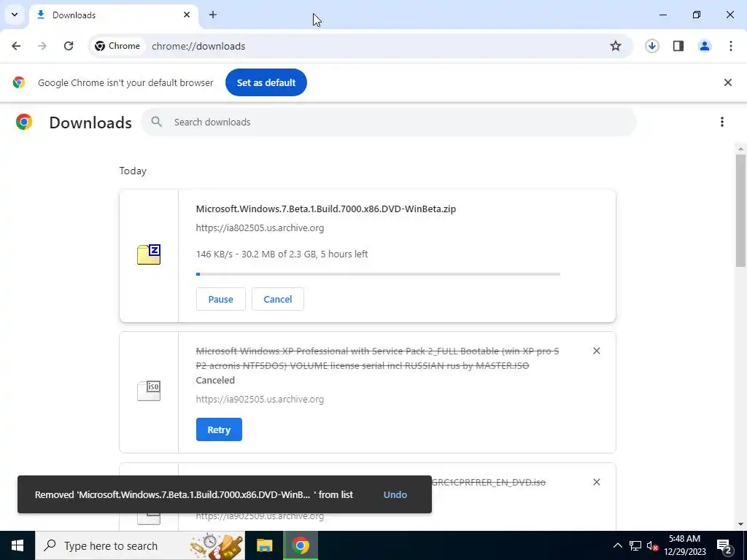Image resolution: width=747 pixels, height=560 pixels.
Task: Click the Chrome logo beside Downloads
Action: click(24, 122)
